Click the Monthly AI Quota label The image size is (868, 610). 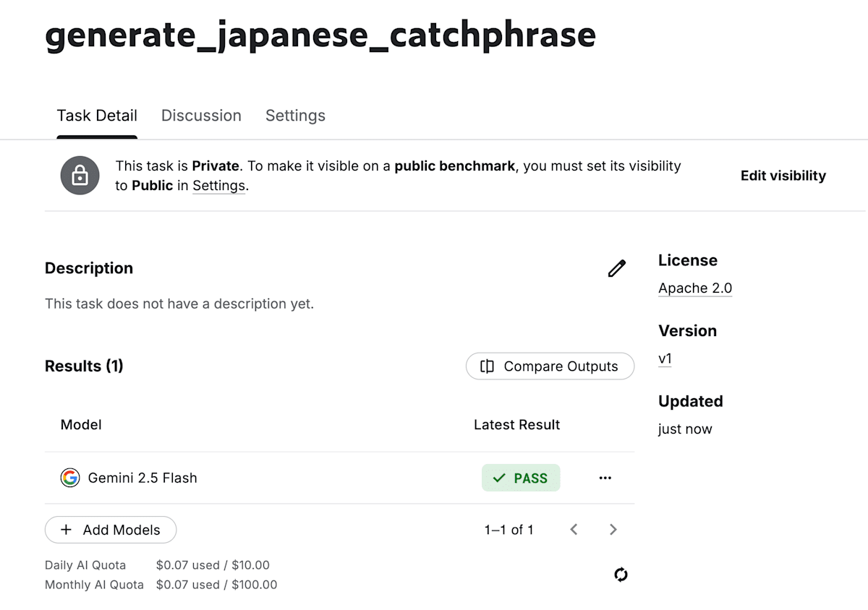(x=94, y=585)
